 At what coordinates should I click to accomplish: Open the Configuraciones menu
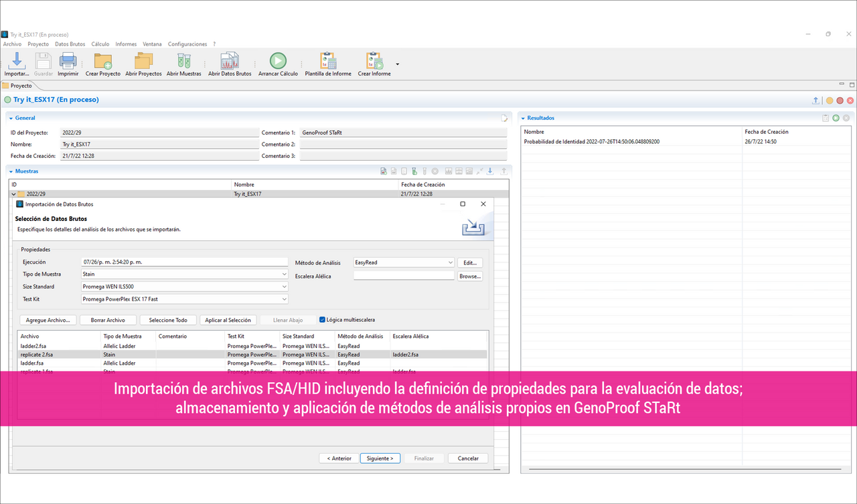pyautogui.click(x=187, y=44)
